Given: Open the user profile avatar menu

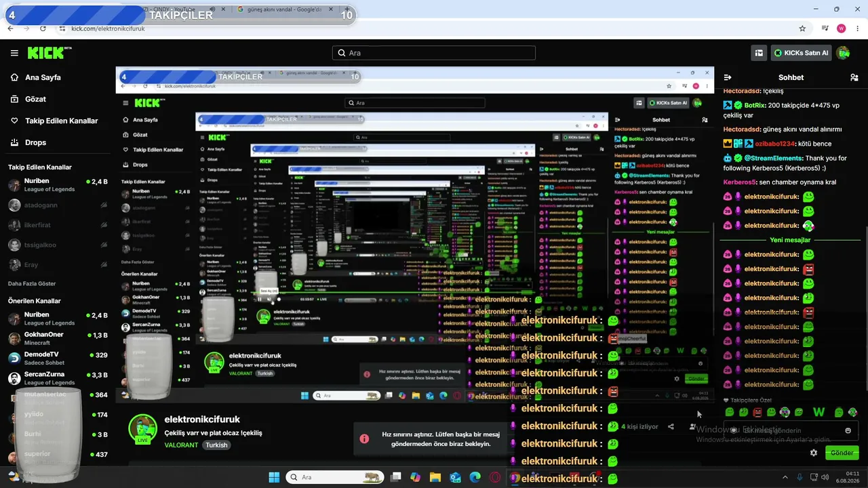Looking at the screenshot, I should click(x=844, y=53).
